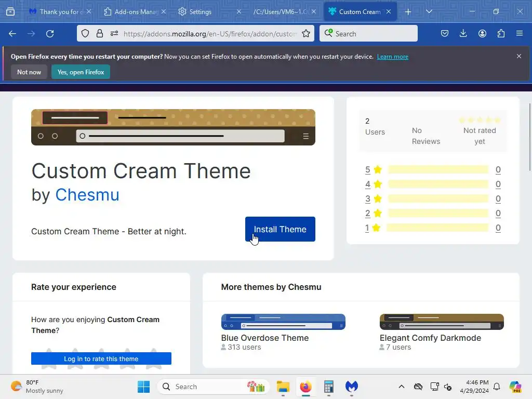Open the Elegant Comfy Darkmode preview thumbnail
The height and width of the screenshot is (399, 532).
[x=442, y=322]
